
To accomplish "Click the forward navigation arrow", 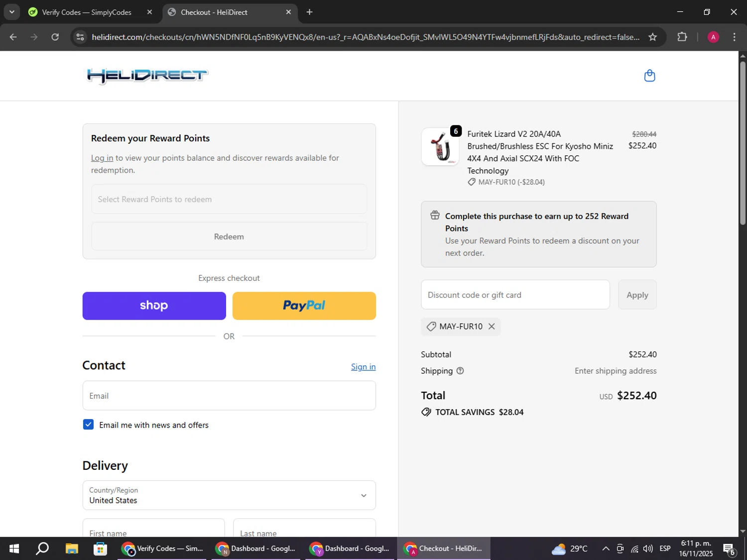I will pyautogui.click(x=34, y=37).
